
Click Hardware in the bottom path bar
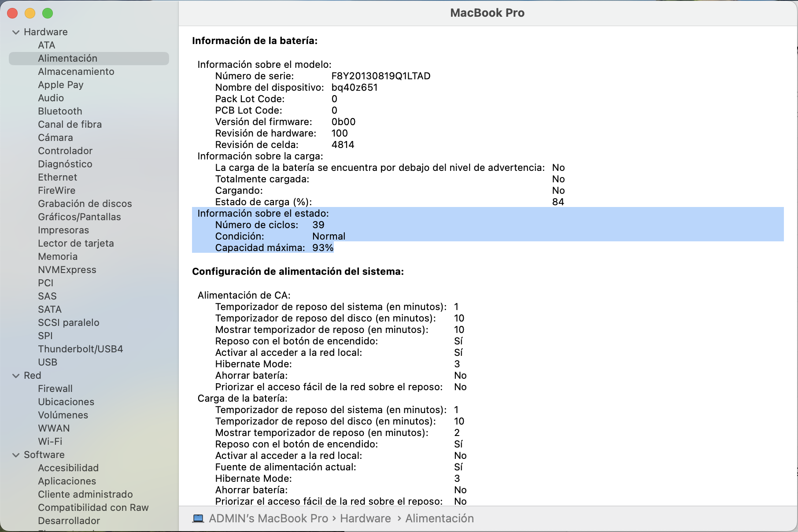tap(365, 518)
